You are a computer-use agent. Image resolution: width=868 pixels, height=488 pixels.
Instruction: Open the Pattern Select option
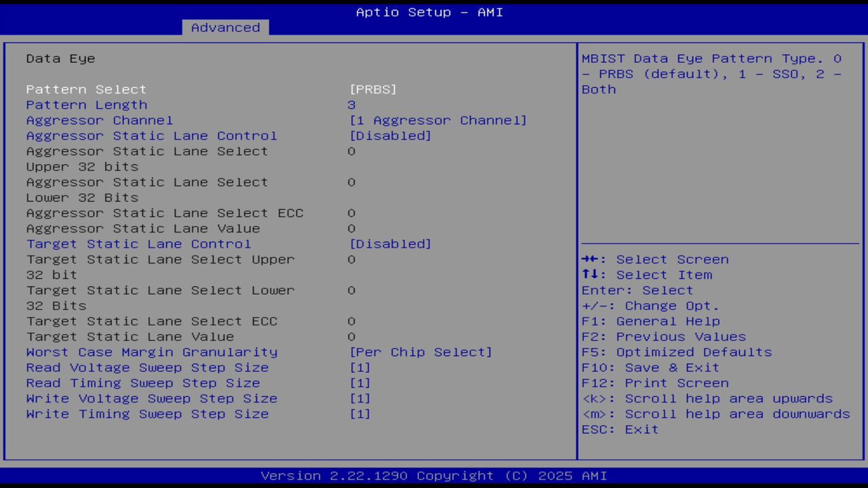[x=86, y=89]
